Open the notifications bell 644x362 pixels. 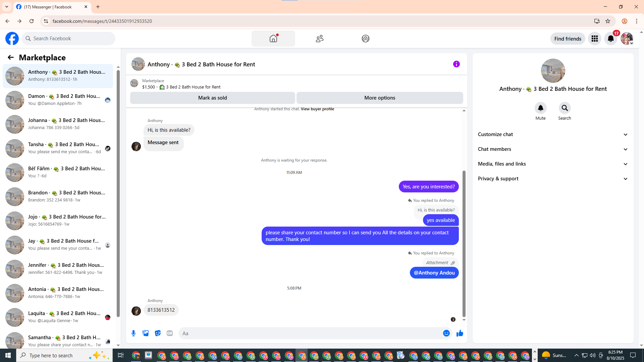[x=610, y=39]
